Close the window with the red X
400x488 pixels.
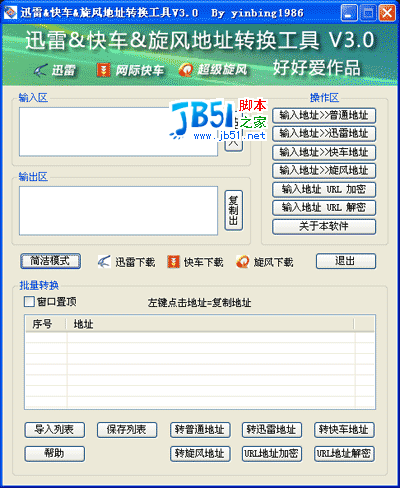[387, 13]
